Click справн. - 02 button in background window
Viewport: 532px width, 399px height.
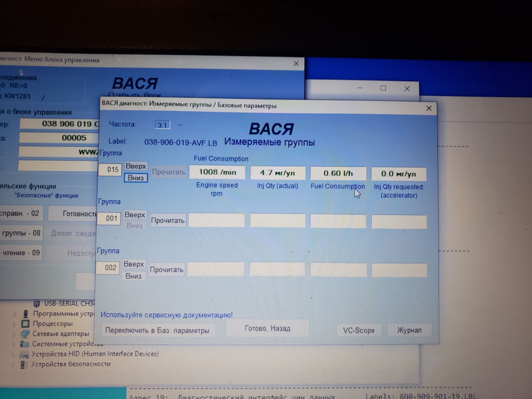tap(22, 213)
